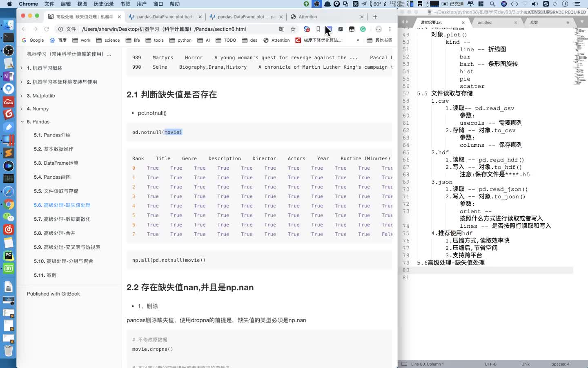
Task: Select the 众数 tab in Sublime Text
Action: [549, 22]
